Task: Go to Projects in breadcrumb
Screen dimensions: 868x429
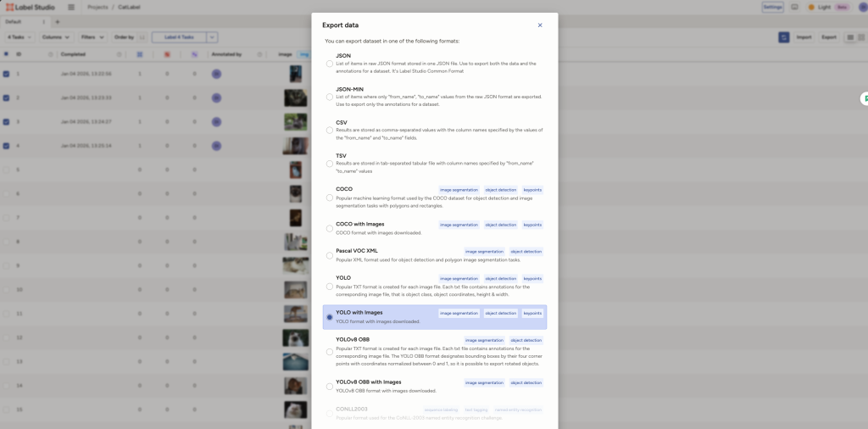Action: [x=97, y=7]
